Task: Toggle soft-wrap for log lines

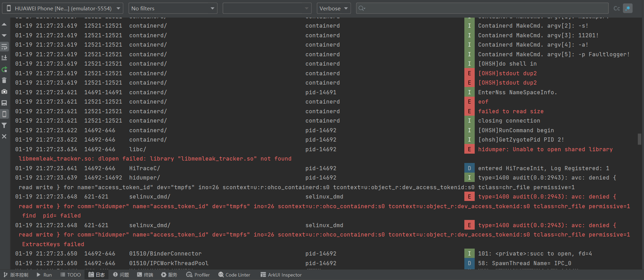Action: (x=4, y=47)
